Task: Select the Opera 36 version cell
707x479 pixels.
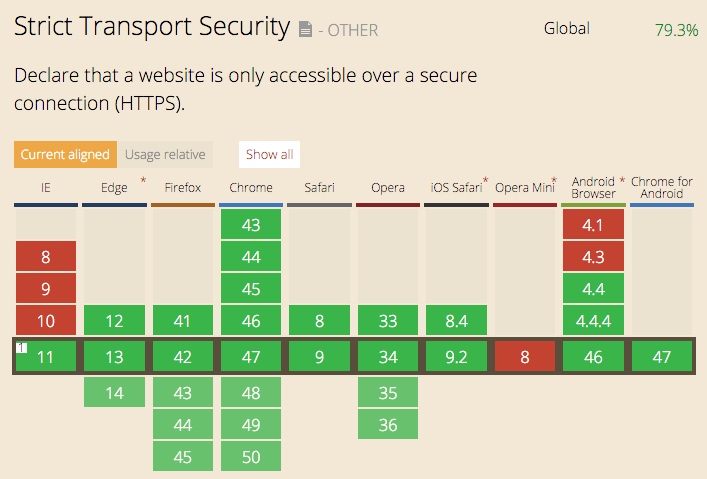Action: [388, 425]
